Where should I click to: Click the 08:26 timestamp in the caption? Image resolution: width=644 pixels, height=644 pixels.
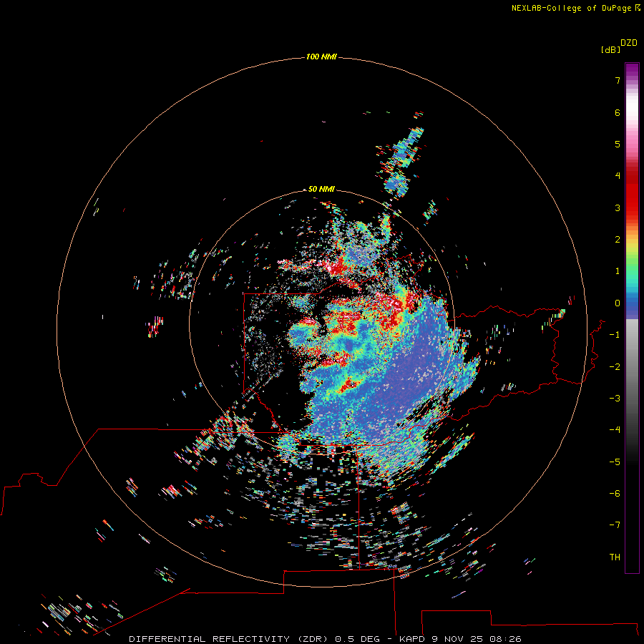[x=505, y=639]
